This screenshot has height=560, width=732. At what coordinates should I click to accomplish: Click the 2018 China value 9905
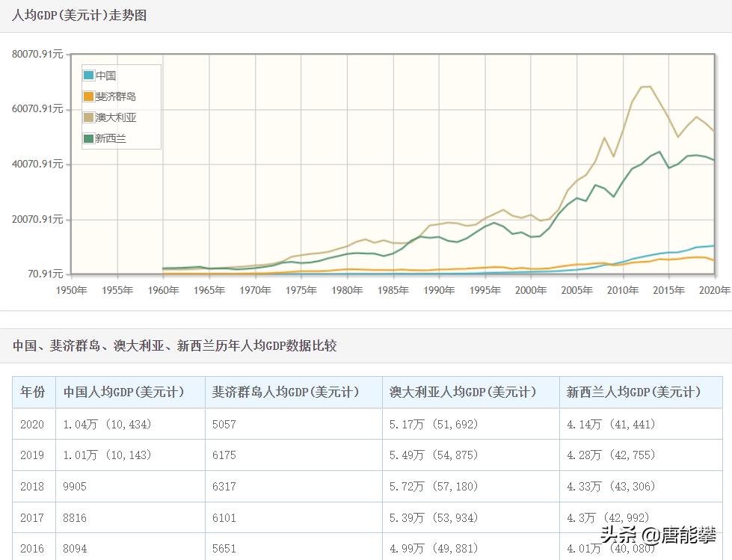tap(75, 486)
